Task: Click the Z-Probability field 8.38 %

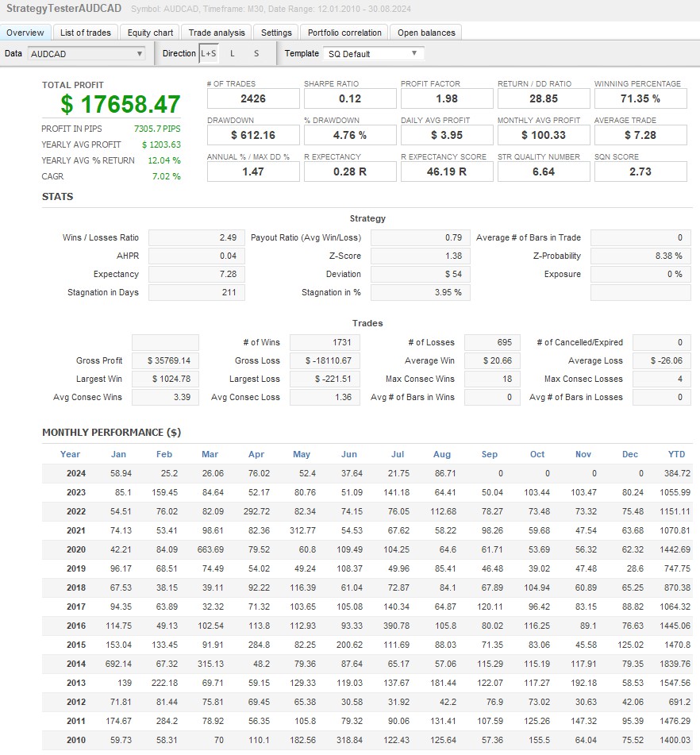Action: coord(640,256)
